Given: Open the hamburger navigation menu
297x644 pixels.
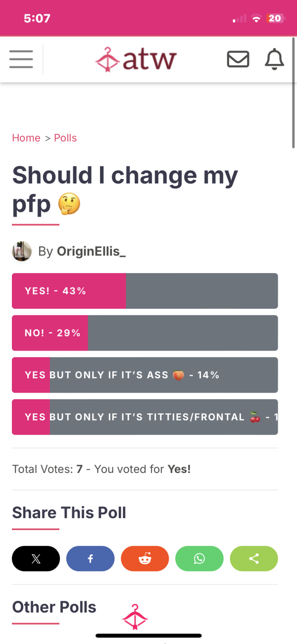Looking at the screenshot, I should coord(21,59).
